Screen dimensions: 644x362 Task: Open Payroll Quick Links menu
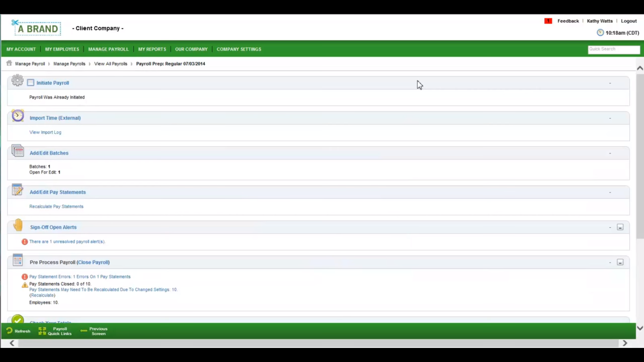(55, 331)
